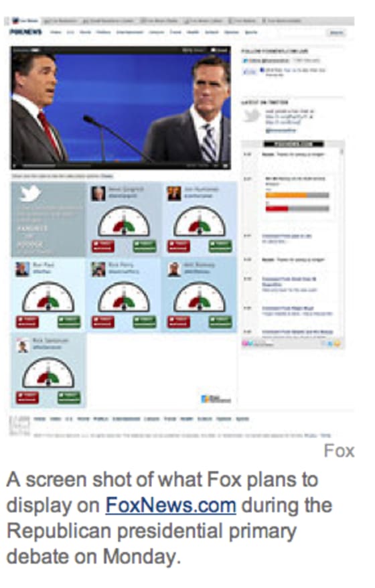375x588 pixels.
Task: Click the grey Twitter bird in the sidebar
Action: coord(251,116)
